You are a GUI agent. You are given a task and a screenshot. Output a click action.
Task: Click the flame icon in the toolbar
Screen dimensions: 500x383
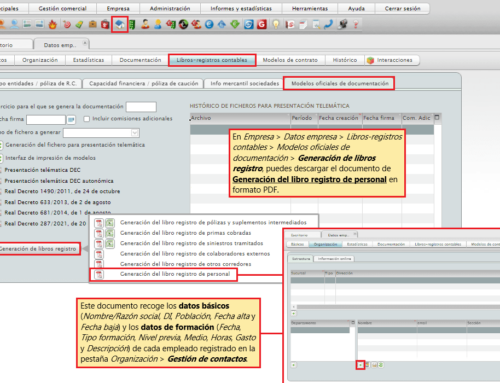point(52,24)
